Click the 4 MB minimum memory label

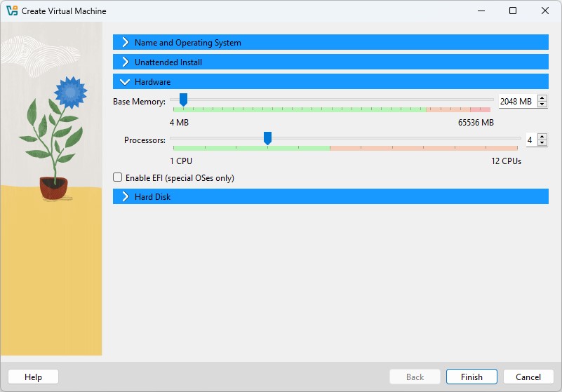pyautogui.click(x=179, y=123)
